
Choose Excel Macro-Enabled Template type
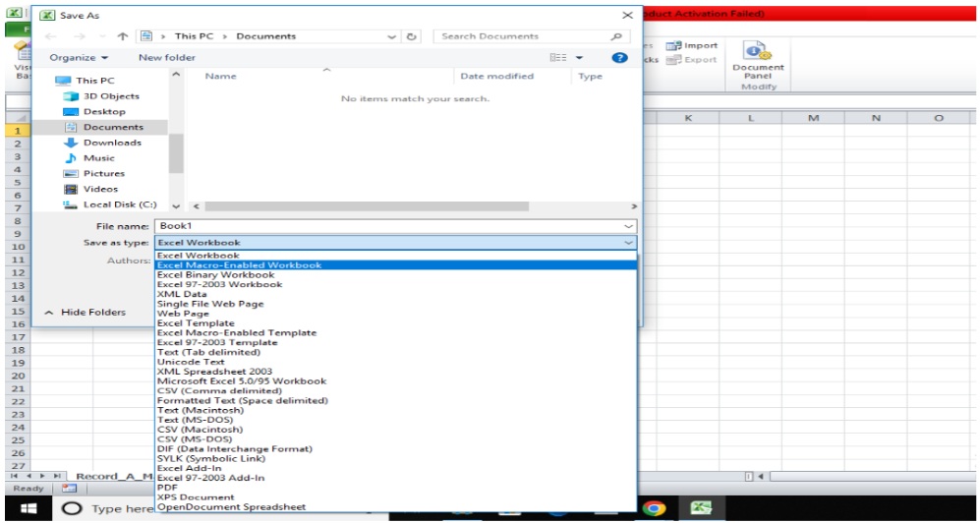tap(395, 333)
